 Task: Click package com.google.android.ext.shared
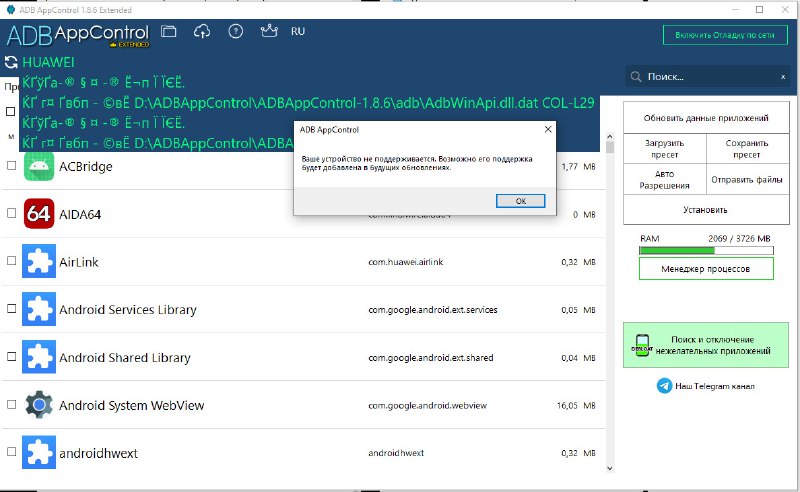[431, 358]
